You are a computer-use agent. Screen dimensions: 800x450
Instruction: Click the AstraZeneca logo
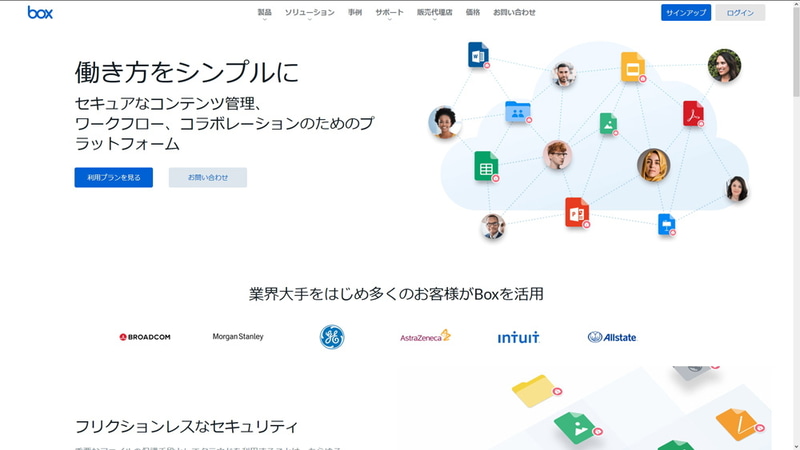pyautogui.click(x=426, y=336)
